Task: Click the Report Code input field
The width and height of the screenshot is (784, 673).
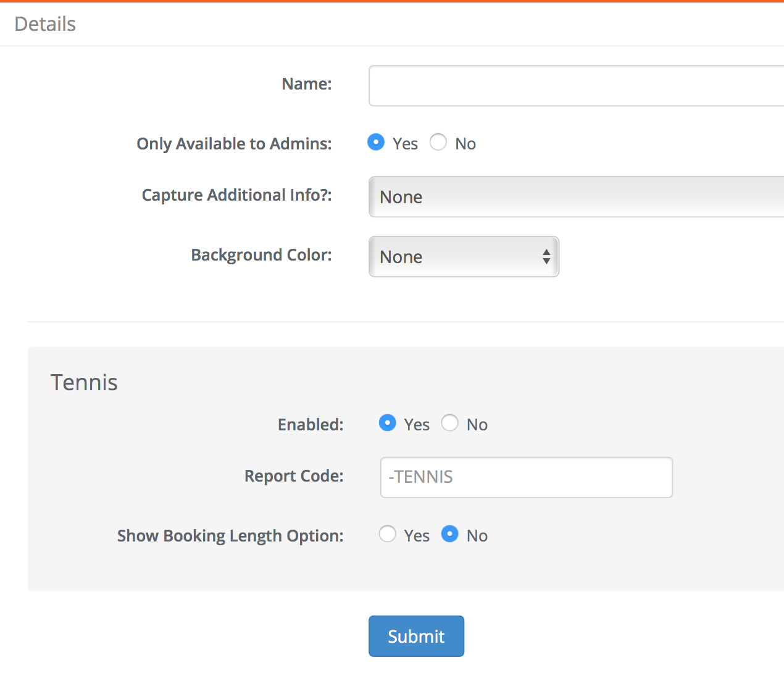Action: tap(527, 477)
